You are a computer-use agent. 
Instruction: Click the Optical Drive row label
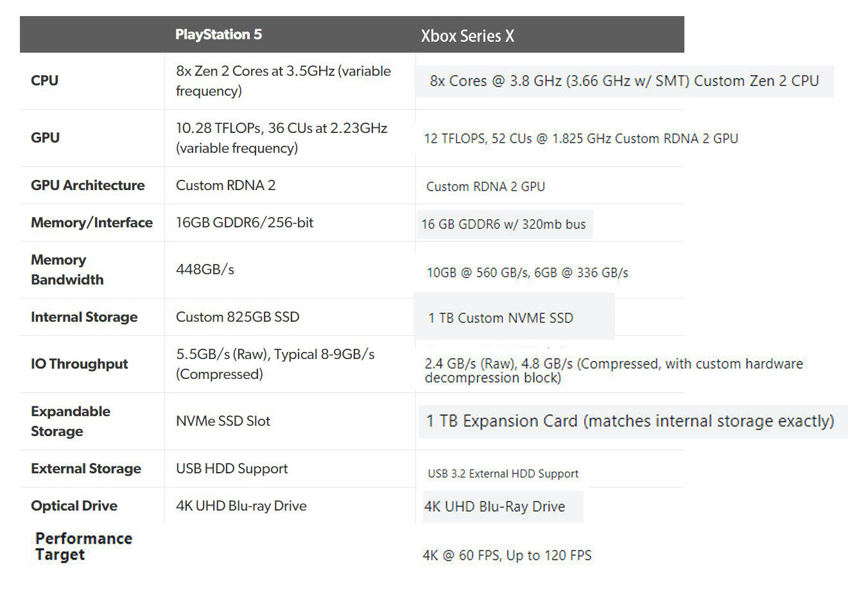(x=74, y=505)
